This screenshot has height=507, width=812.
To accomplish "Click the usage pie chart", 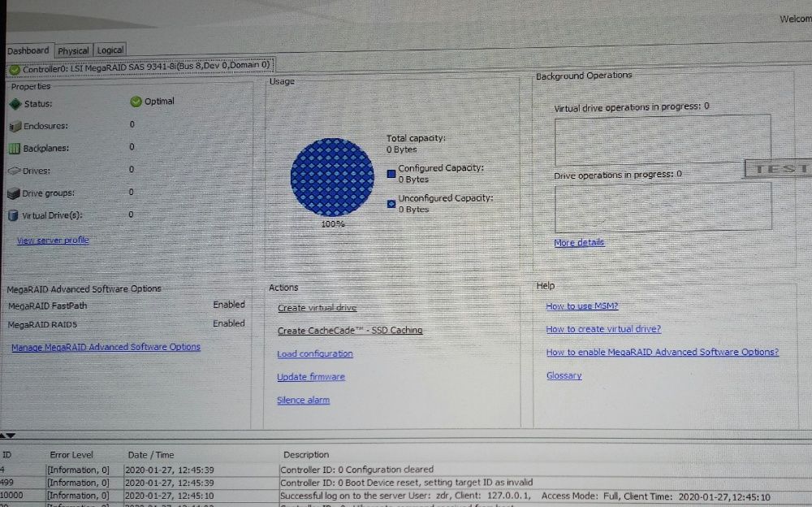I will pos(332,177).
